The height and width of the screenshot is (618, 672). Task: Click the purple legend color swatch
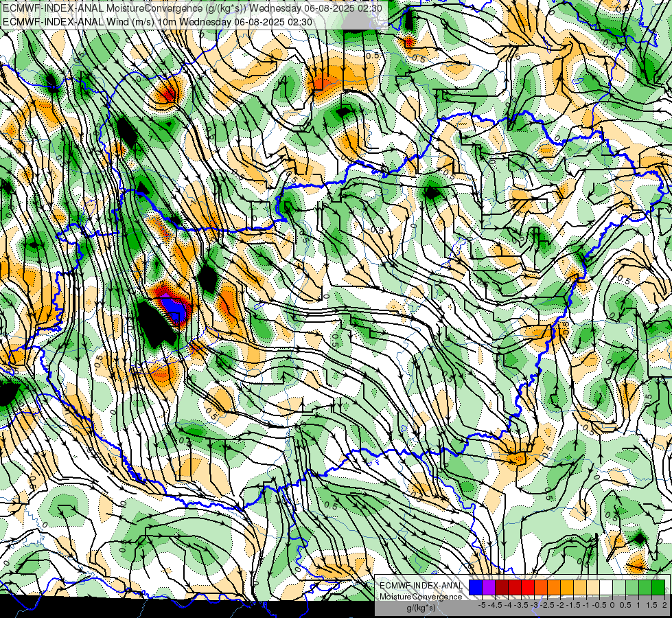click(489, 587)
